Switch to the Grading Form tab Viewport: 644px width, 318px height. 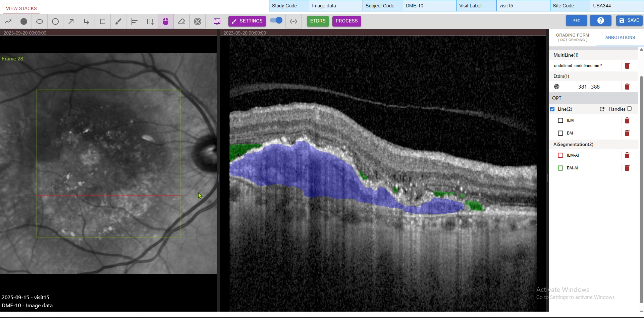click(572, 37)
